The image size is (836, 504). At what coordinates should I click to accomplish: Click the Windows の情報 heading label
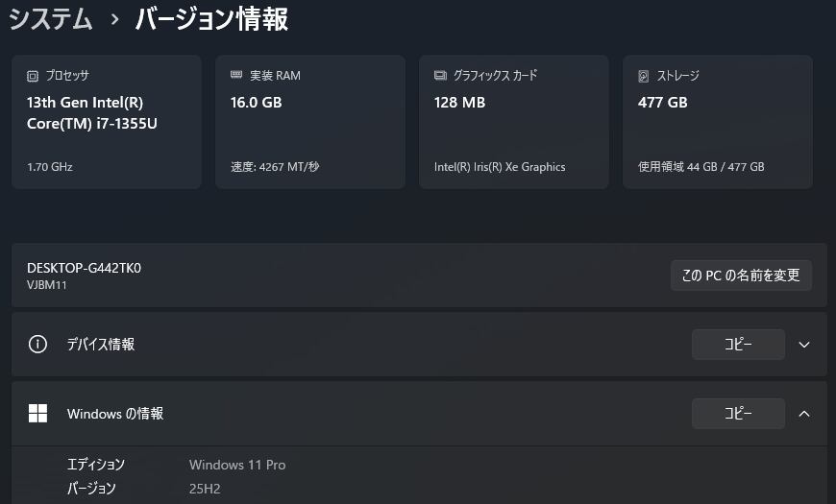[115, 414]
